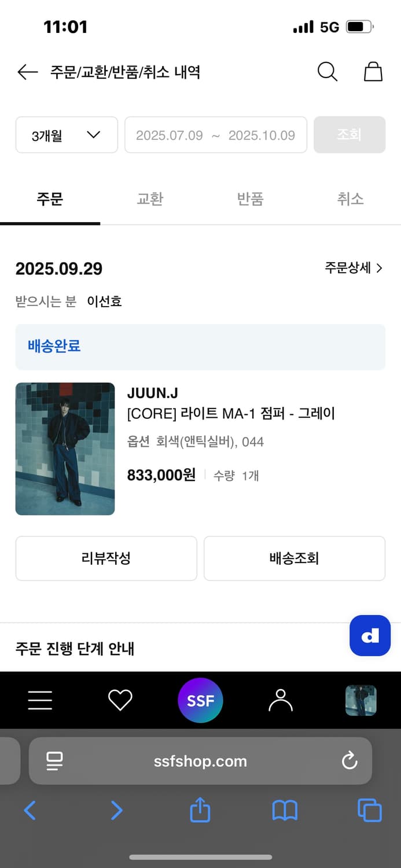Open Safari bookmarks icon
The image size is (401, 868).
click(x=285, y=810)
